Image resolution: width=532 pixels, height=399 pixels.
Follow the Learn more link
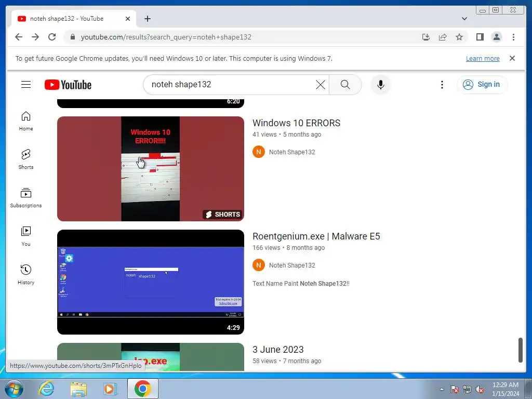(x=483, y=58)
